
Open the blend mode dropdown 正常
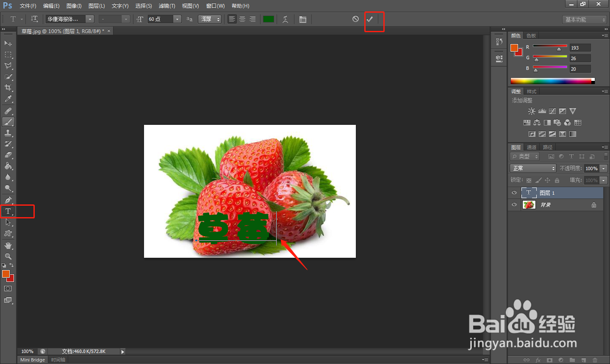click(x=533, y=168)
